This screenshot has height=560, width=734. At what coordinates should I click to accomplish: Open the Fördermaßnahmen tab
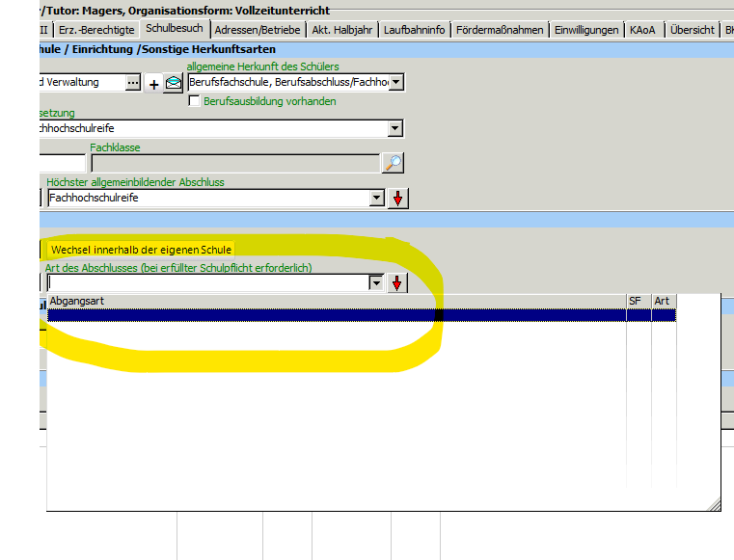coord(501,30)
